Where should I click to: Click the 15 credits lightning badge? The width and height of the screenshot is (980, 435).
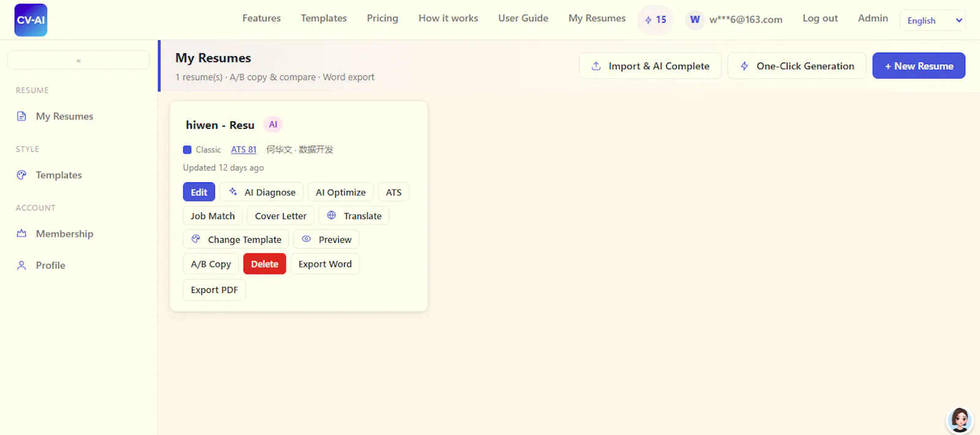pyautogui.click(x=655, y=20)
